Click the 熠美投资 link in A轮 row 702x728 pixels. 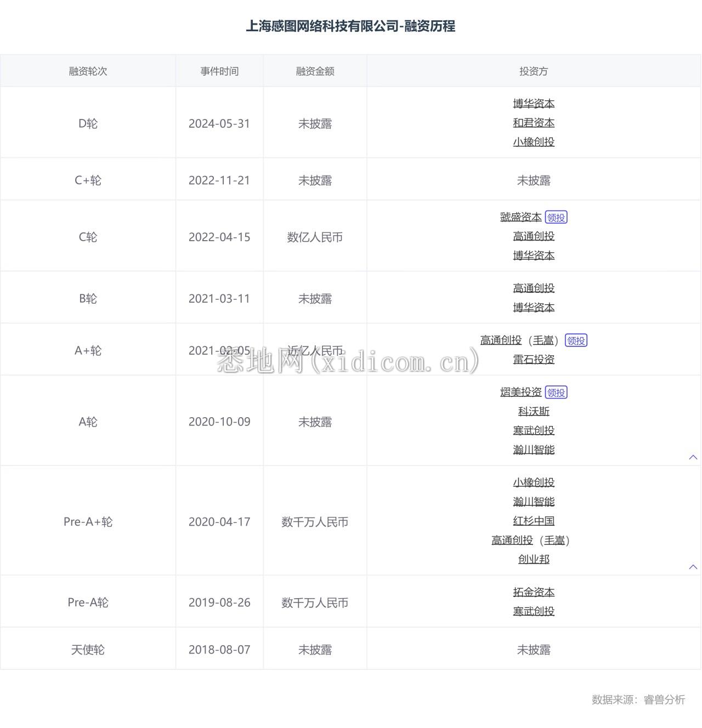pos(520,392)
